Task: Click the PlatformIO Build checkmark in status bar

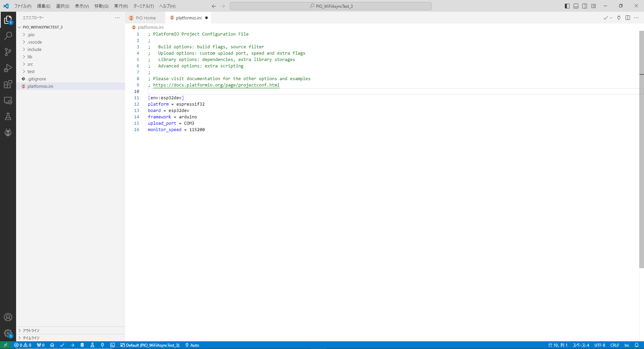Action: point(62,345)
